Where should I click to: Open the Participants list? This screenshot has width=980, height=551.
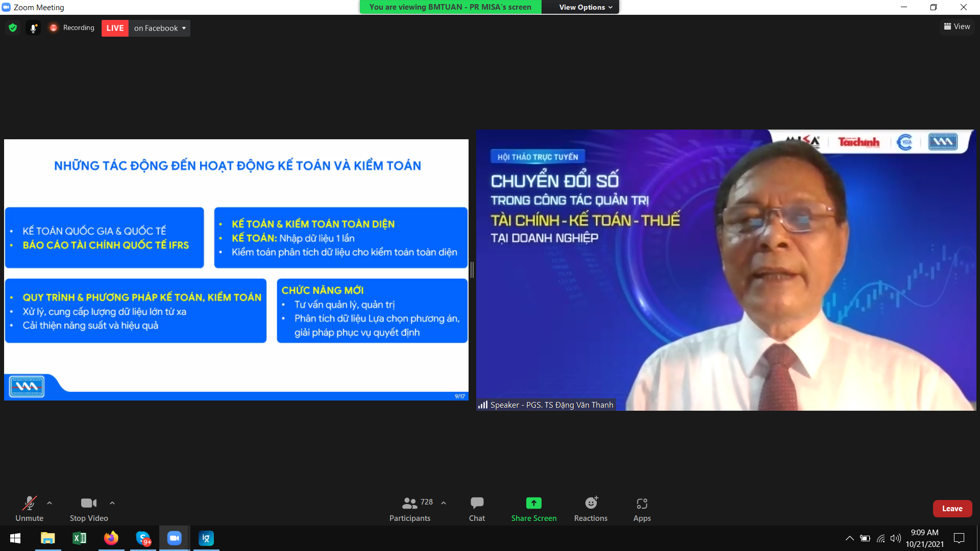point(410,509)
